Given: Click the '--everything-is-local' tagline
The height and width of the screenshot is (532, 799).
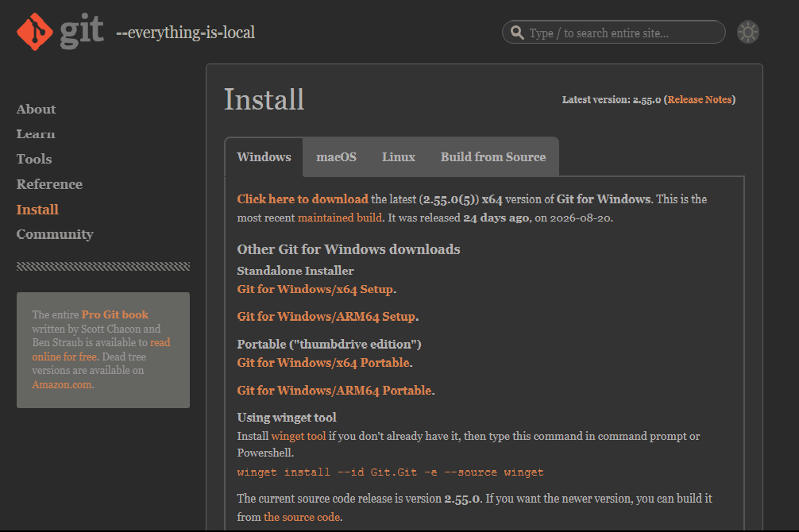Looking at the screenshot, I should click(186, 33).
